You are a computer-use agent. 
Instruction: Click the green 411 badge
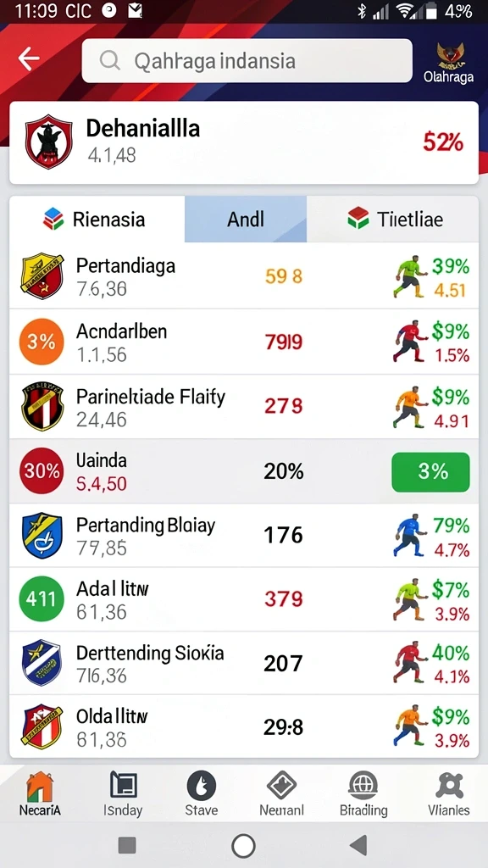click(42, 599)
